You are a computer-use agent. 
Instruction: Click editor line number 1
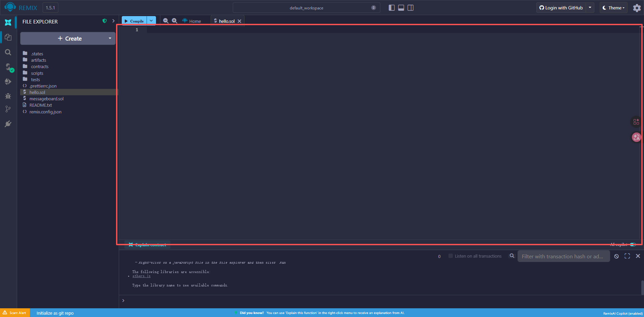137,30
